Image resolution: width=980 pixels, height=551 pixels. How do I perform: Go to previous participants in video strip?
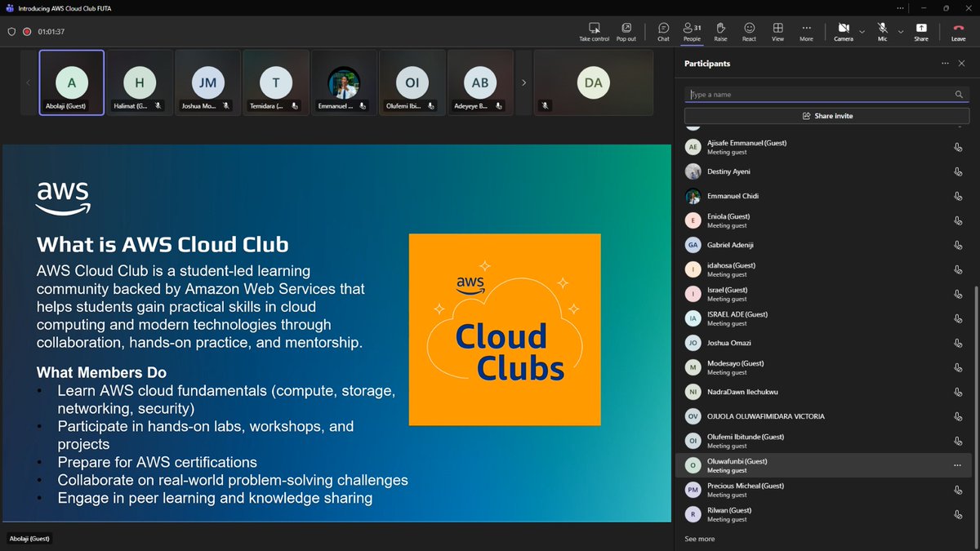click(28, 82)
